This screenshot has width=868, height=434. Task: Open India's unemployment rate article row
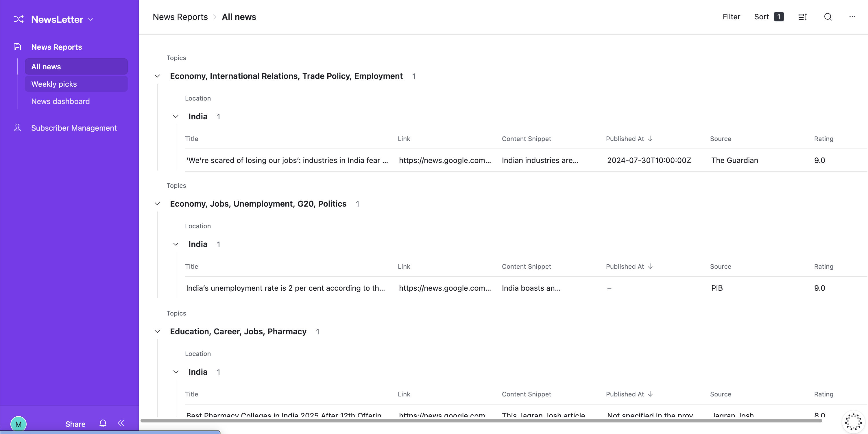point(285,288)
